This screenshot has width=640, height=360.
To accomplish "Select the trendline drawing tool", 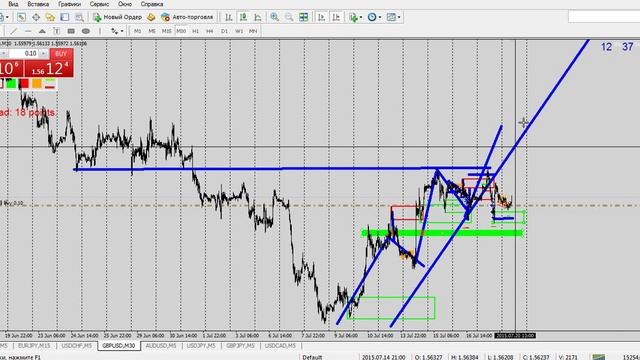I will coord(13,31).
